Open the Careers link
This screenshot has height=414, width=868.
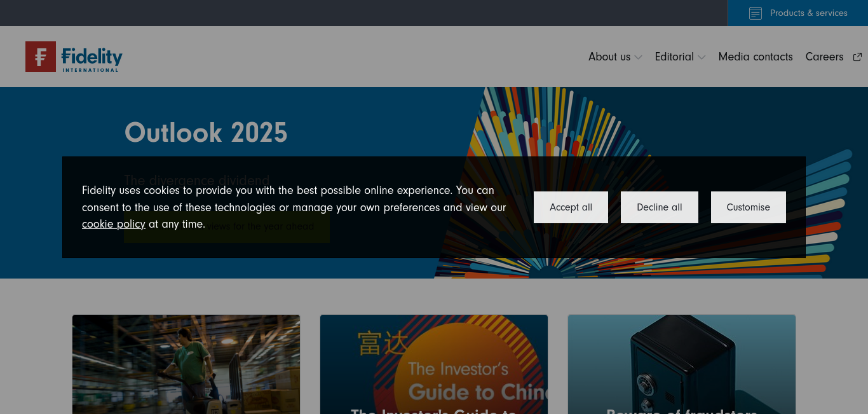click(824, 57)
